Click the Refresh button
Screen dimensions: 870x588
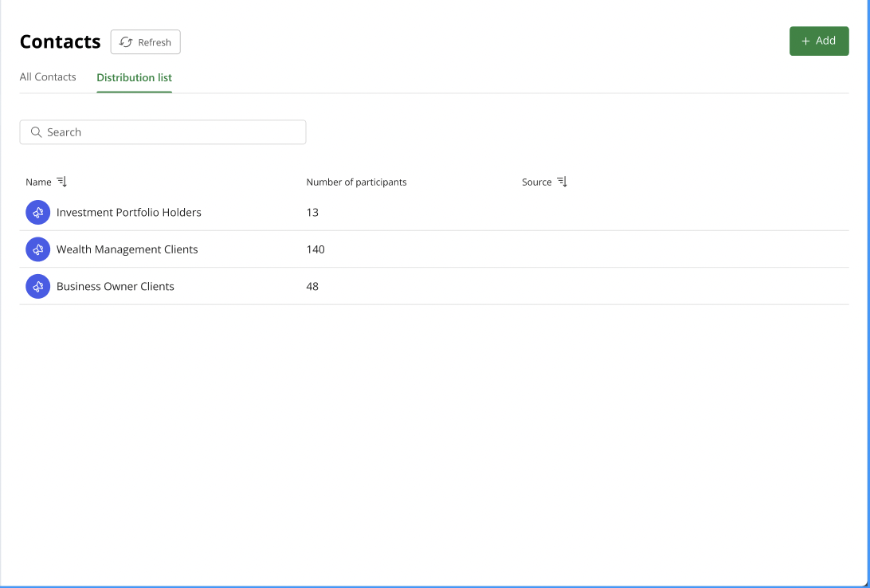click(145, 41)
